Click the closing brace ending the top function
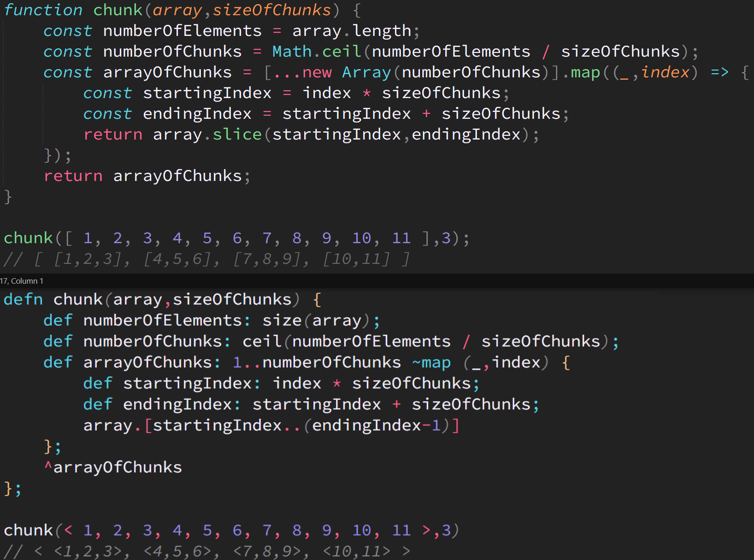The image size is (754, 560). (x=8, y=197)
